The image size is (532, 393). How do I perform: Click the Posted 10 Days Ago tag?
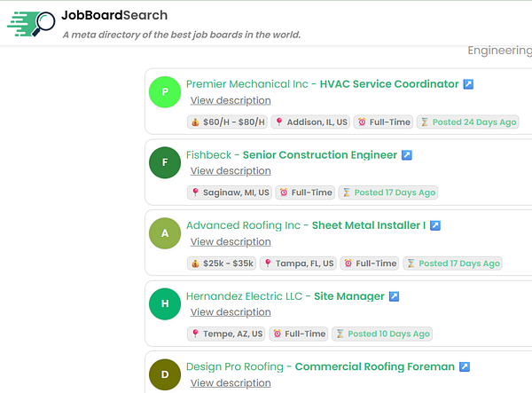pos(382,334)
